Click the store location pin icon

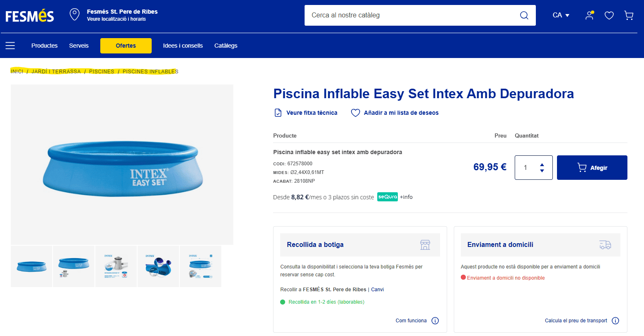[75, 15]
